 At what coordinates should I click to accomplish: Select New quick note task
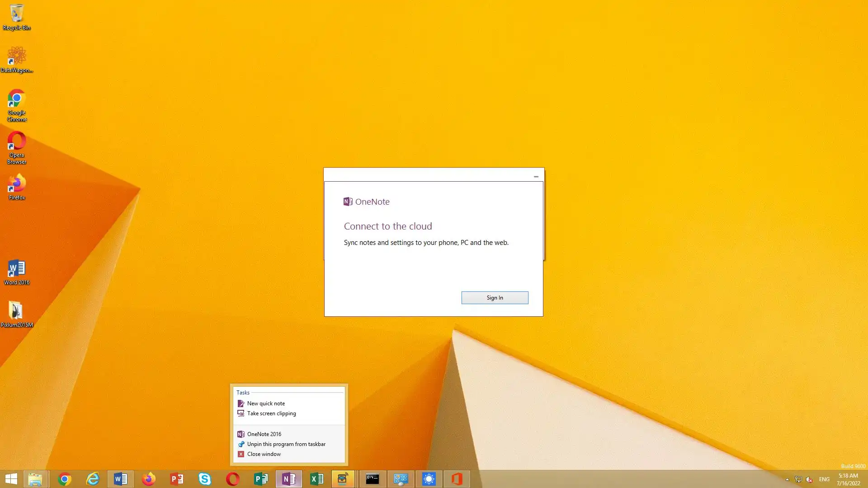click(x=266, y=404)
